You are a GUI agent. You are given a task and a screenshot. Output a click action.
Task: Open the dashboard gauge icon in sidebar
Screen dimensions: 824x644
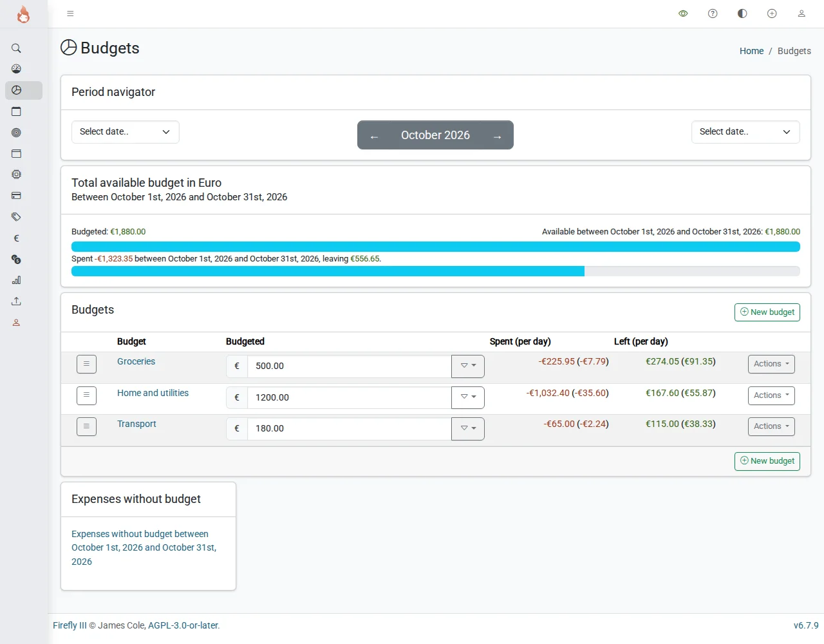point(16,69)
